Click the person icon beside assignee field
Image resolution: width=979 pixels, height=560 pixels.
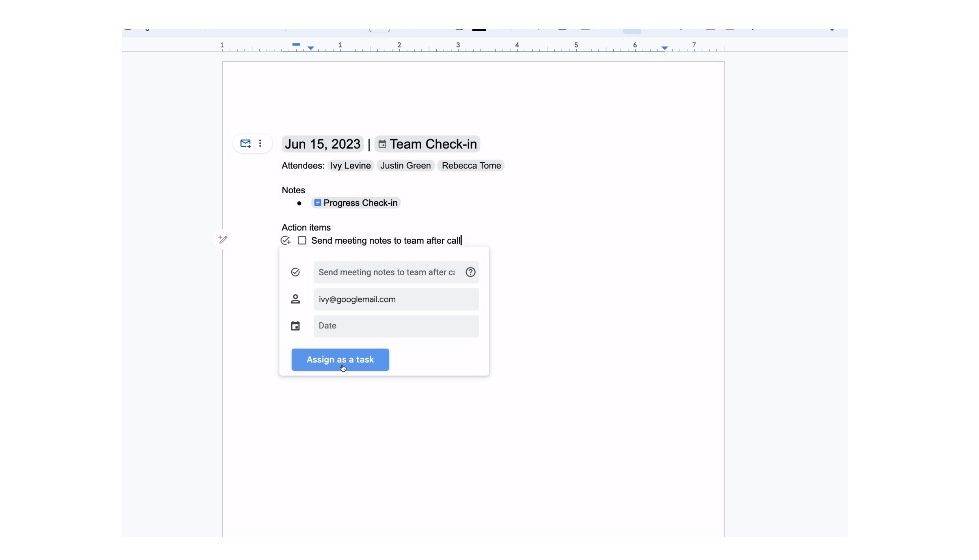pos(295,299)
